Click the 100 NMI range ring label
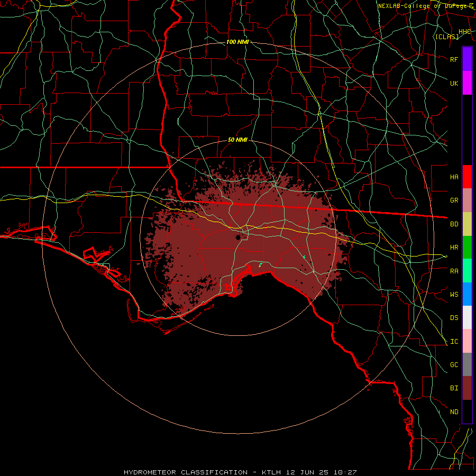This screenshot has height=476, width=476. tap(237, 42)
